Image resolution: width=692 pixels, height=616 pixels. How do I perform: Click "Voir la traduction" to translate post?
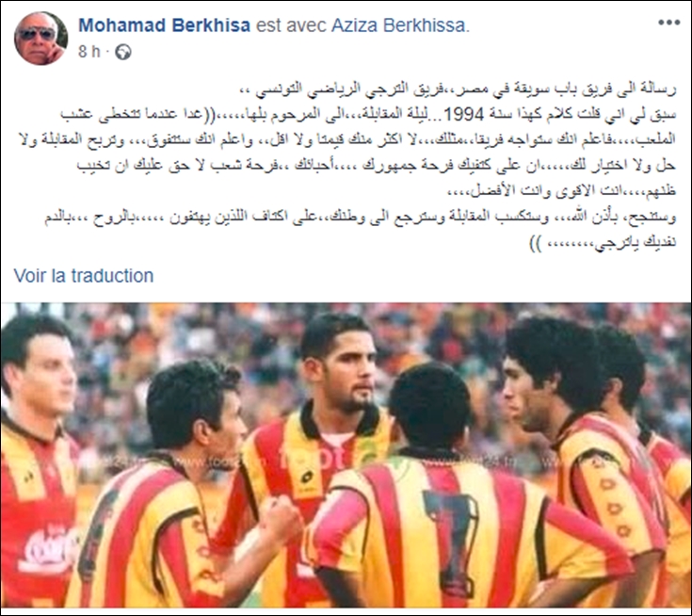[x=84, y=276]
